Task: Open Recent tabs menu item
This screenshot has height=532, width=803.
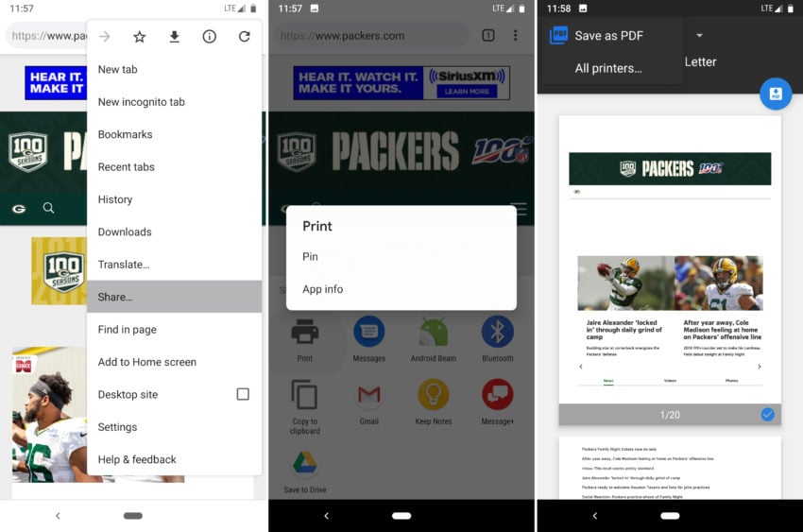Action: (x=174, y=167)
